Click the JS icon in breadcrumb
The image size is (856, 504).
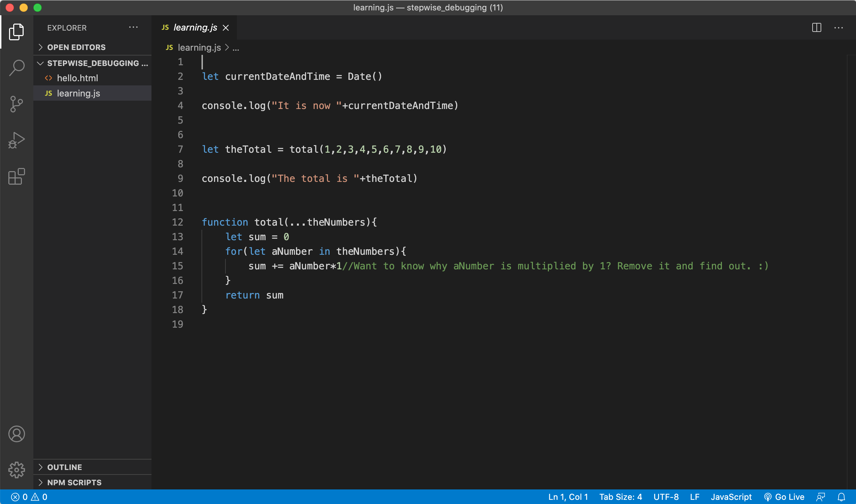pyautogui.click(x=170, y=48)
